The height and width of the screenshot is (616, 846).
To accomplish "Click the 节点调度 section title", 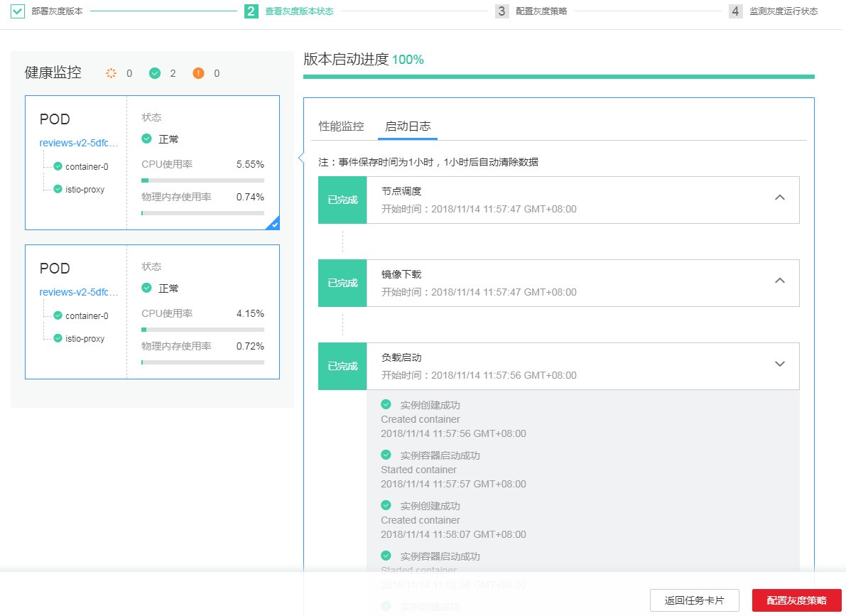I will 401,191.
